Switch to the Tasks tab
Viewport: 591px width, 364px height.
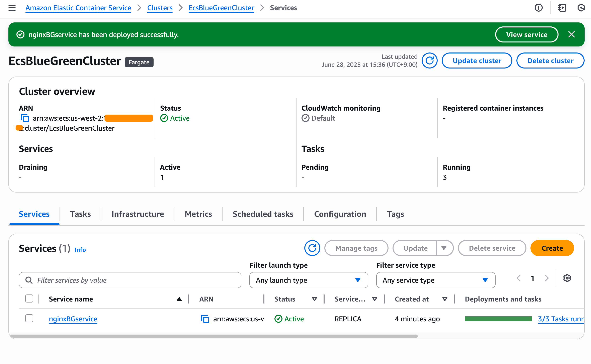tap(80, 214)
